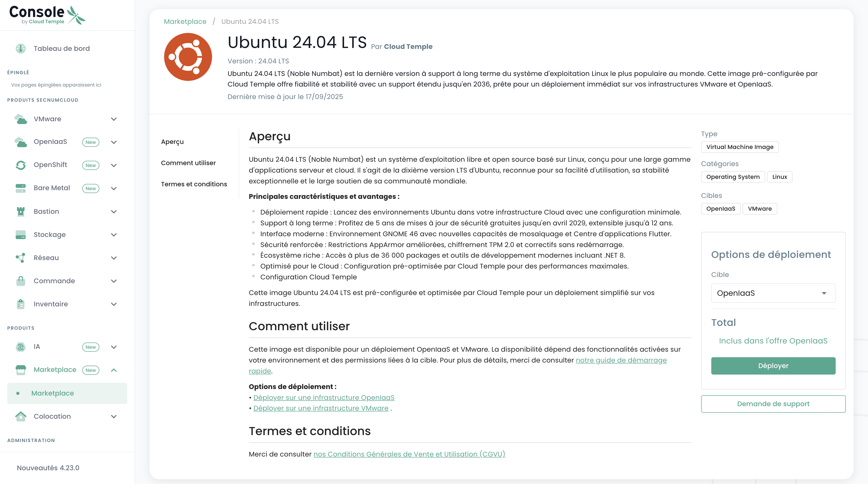
Task: Click the Tableau de bord dashboard icon
Action: 20,48
